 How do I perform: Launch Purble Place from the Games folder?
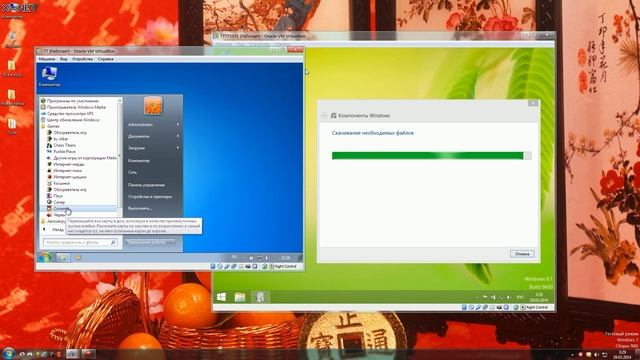[61, 151]
